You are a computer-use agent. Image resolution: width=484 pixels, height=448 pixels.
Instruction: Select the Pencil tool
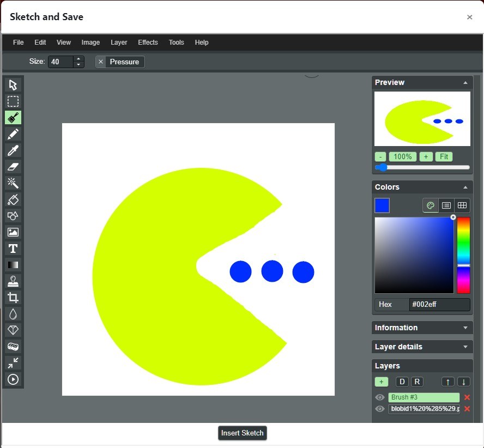(x=13, y=134)
